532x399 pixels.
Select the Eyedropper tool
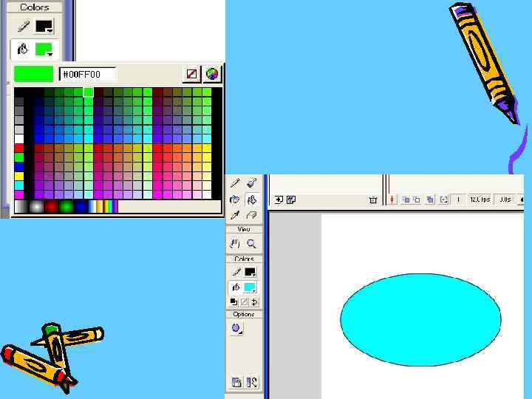(x=235, y=215)
